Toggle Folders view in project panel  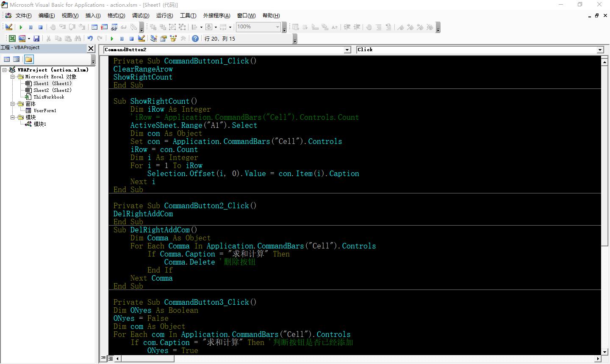(x=28, y=59)
